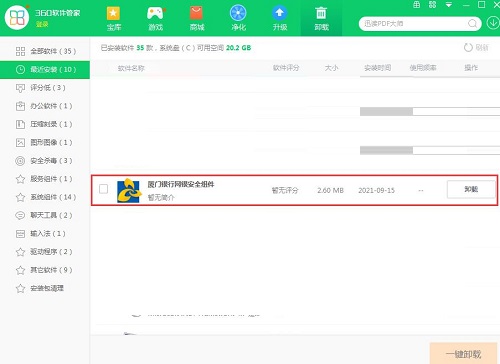Open 系统组件 (14) category
The height and width of the screenshot is (364, 500).
(x=45, y=197)
